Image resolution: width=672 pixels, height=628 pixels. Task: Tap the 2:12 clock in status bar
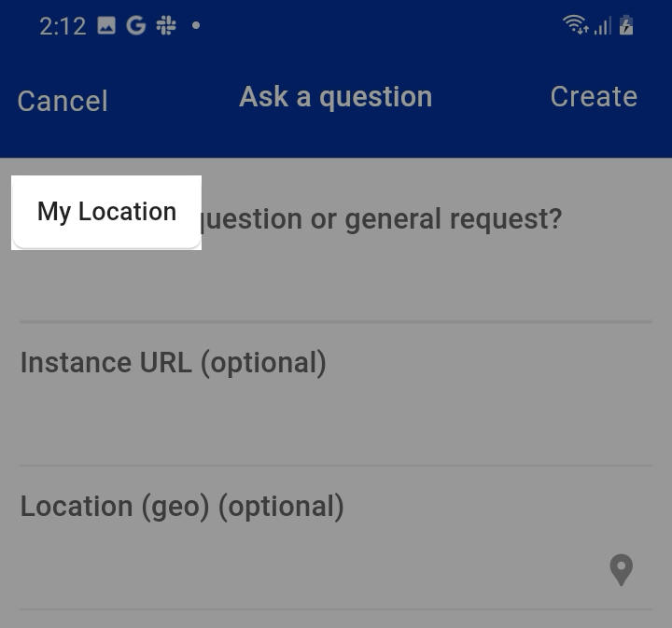[63, 26]
